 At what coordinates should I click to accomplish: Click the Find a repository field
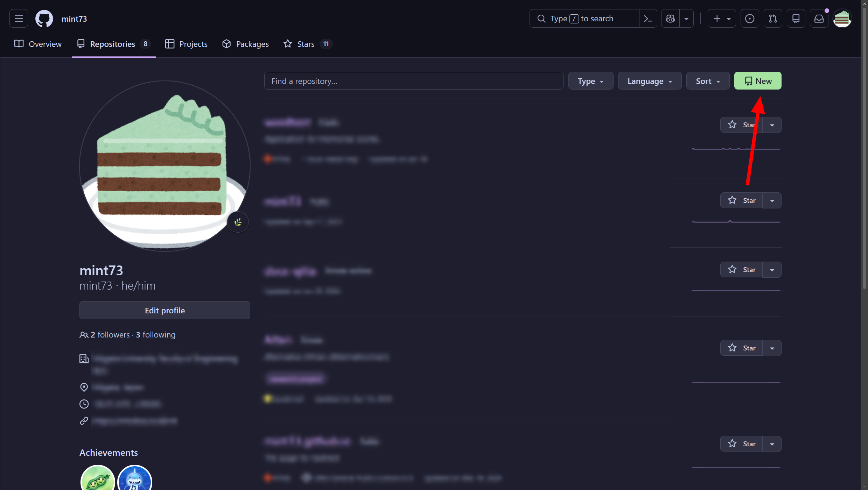pos(413,81)
